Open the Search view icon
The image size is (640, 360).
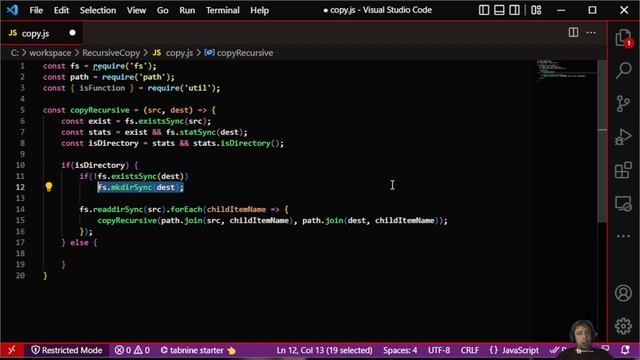click(623, 71)
